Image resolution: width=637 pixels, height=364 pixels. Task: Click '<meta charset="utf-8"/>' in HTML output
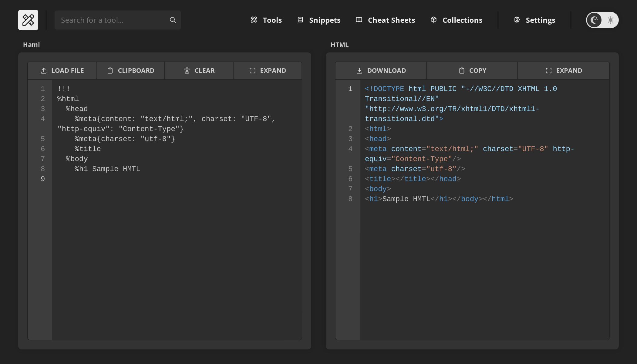coord(415,169)
